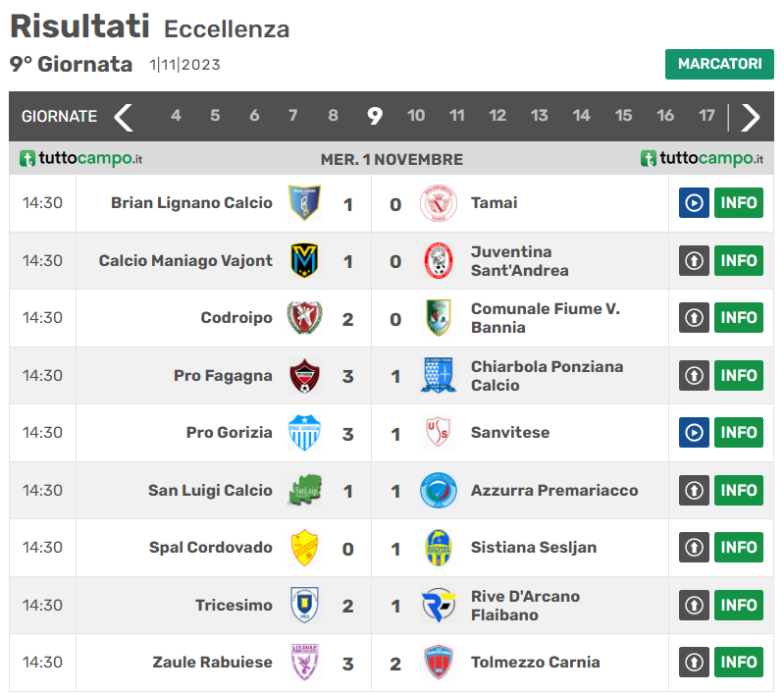784x694 pixels.
Task: Open the MARCATORI scorers button
Action: 719,64
